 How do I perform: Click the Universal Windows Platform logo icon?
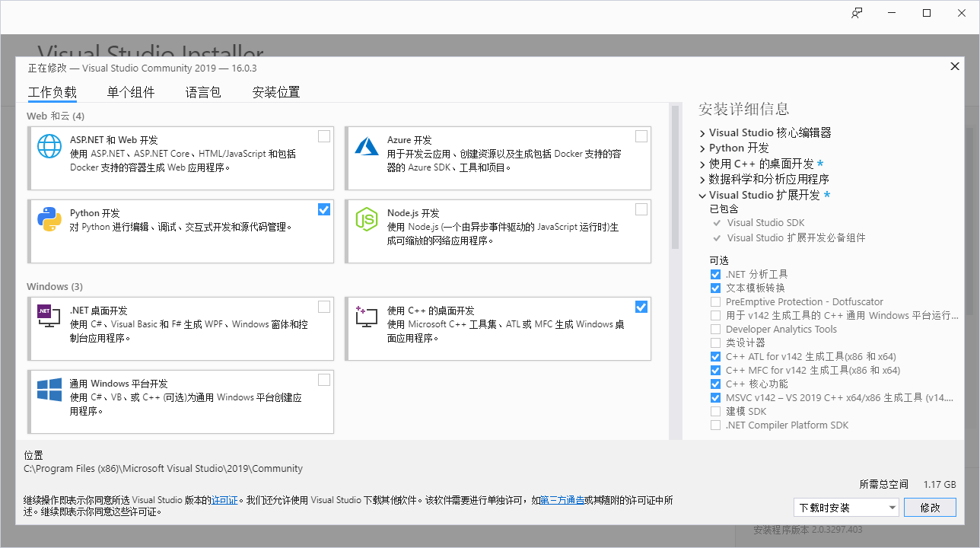coord(49,390)
